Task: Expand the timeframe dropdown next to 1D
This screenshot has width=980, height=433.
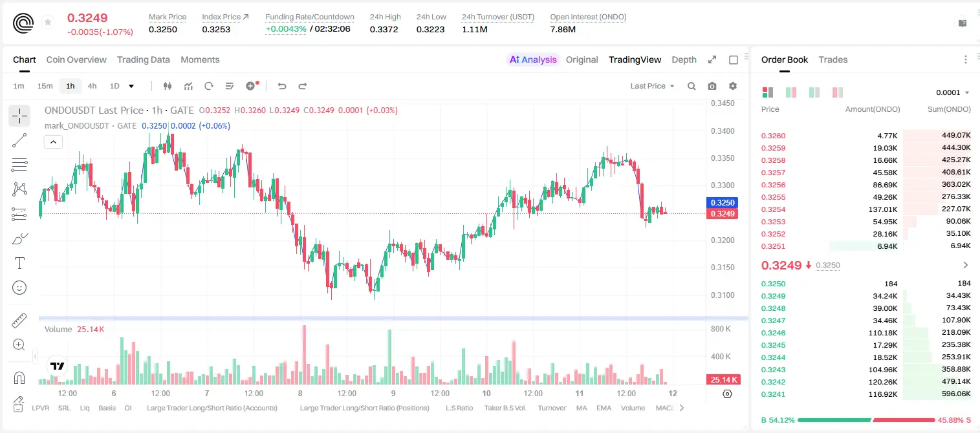Action: (x=131, y=86)
